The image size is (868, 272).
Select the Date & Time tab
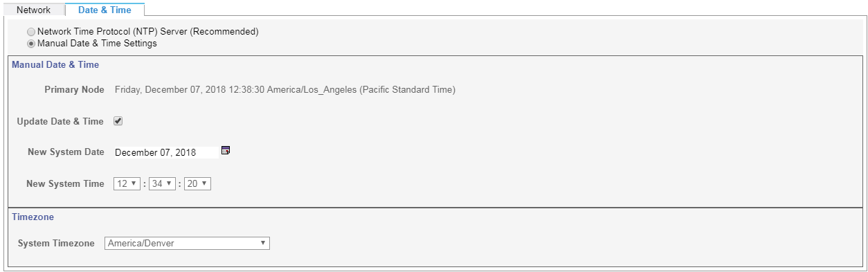click(x=105, y=10)
